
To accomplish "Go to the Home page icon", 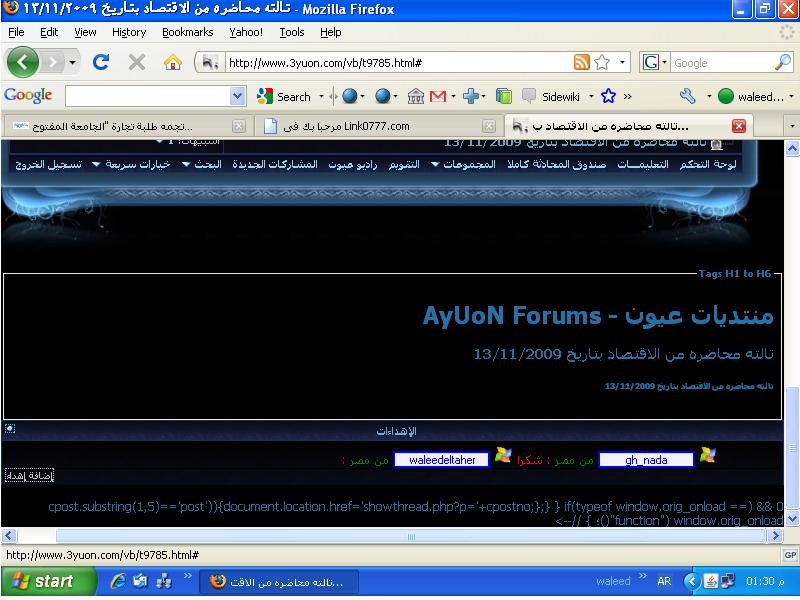I will (172, 62).
